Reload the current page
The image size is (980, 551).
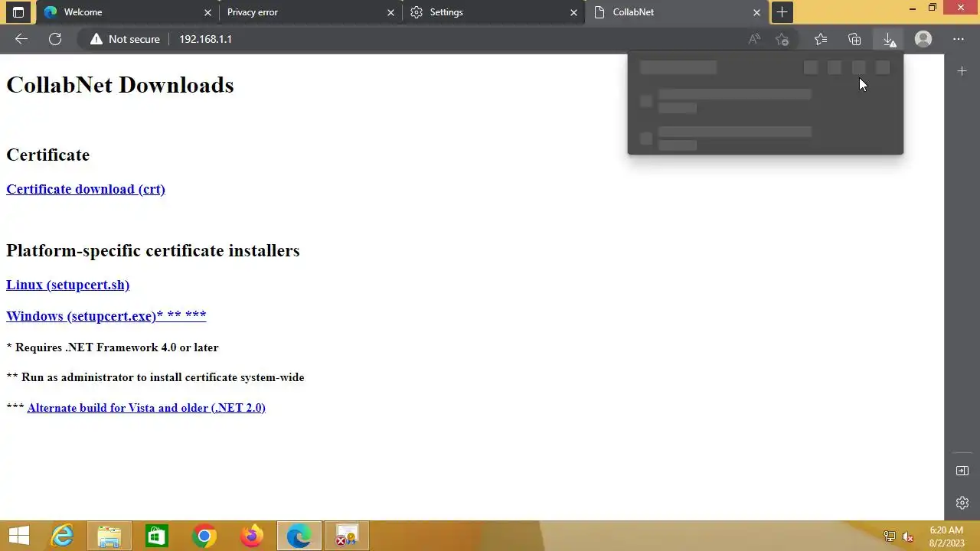[55, 39]
